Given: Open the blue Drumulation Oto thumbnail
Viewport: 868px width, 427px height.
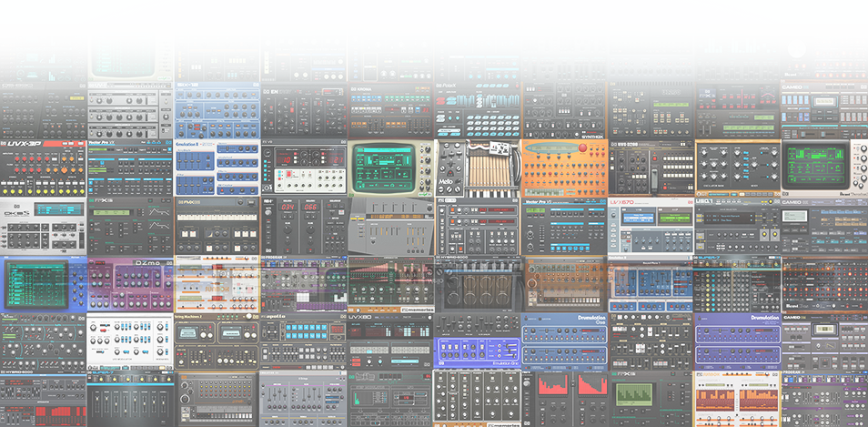Looking at the screenshot, I should (x=564, y=341).
